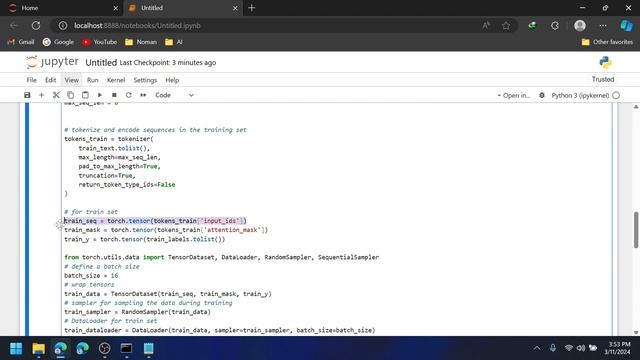Open Windows Start menu

coord(16,349)
